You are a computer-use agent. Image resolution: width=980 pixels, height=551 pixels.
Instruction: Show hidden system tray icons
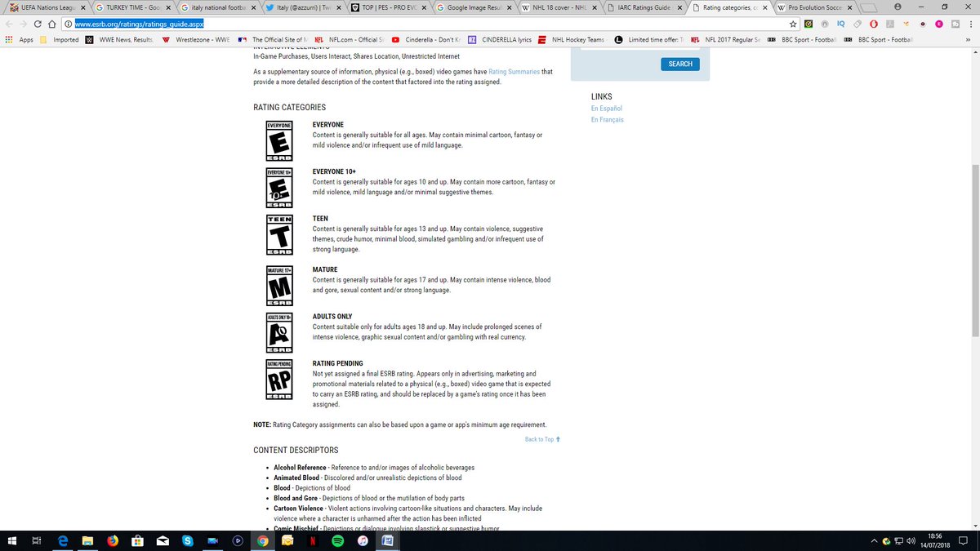coord(874,540)
